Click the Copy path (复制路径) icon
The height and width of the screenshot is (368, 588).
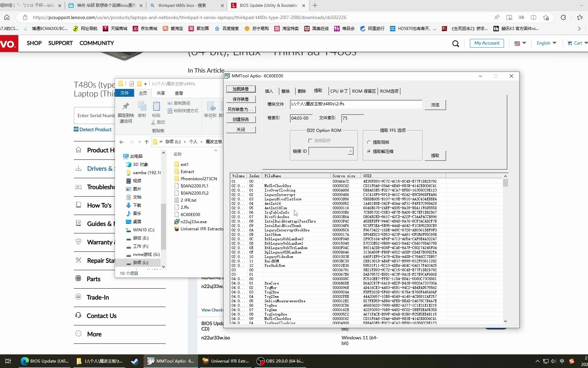180,103
